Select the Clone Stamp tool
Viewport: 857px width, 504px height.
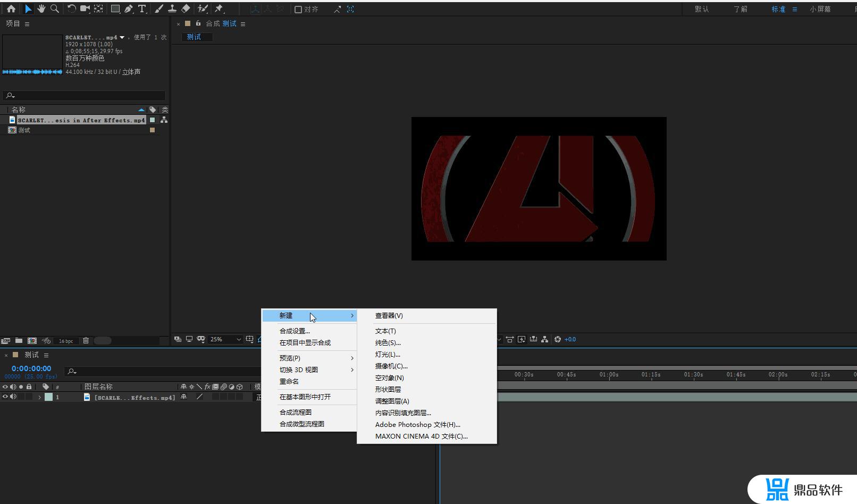tap(172, 9)
